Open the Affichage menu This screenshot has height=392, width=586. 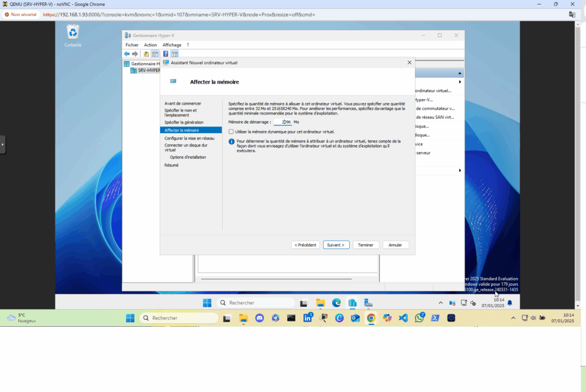[172, 45]
